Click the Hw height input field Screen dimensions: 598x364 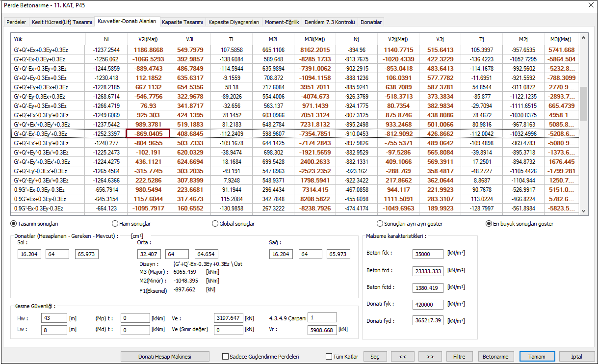tap(54, 318)
